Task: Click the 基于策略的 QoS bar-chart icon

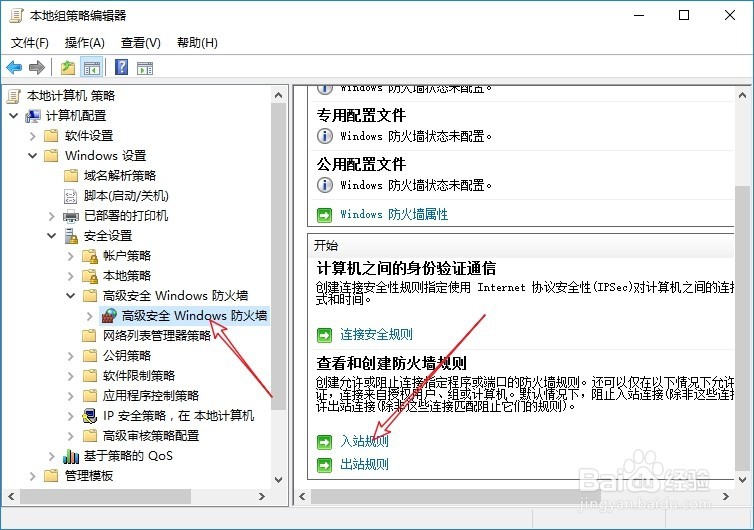Action: [x=71, y=456]
